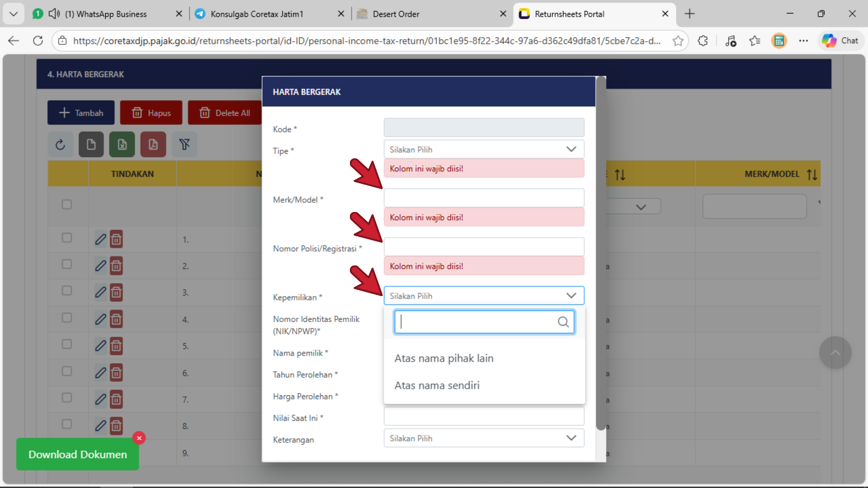Click the Delete All button

(x=225, y=113)
